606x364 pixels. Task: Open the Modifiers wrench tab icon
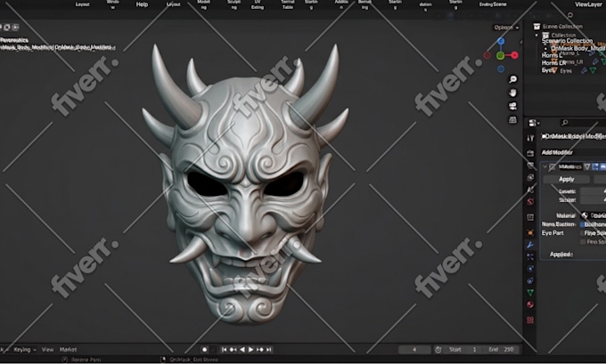click(530, 245)
